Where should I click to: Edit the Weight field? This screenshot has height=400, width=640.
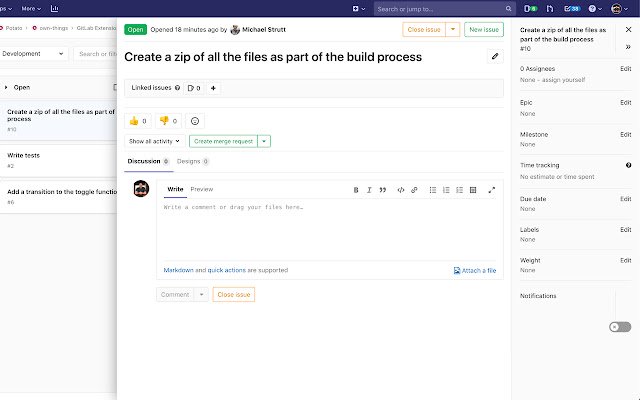click(x=625, y=260)
